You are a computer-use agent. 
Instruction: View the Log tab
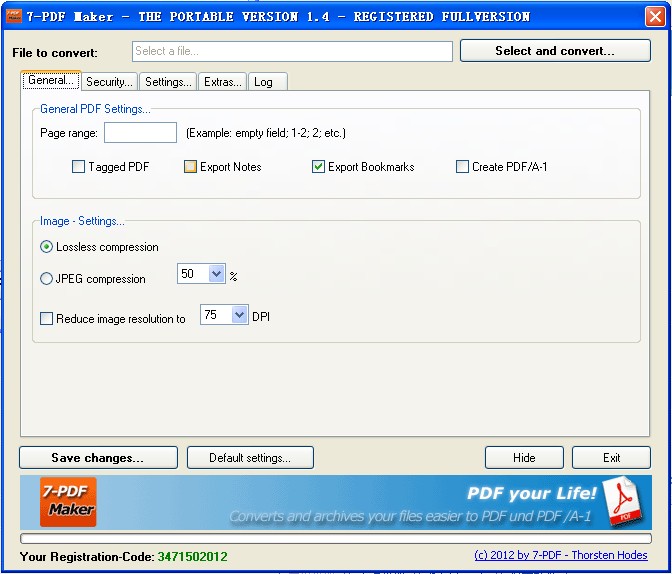click(267, 81)
